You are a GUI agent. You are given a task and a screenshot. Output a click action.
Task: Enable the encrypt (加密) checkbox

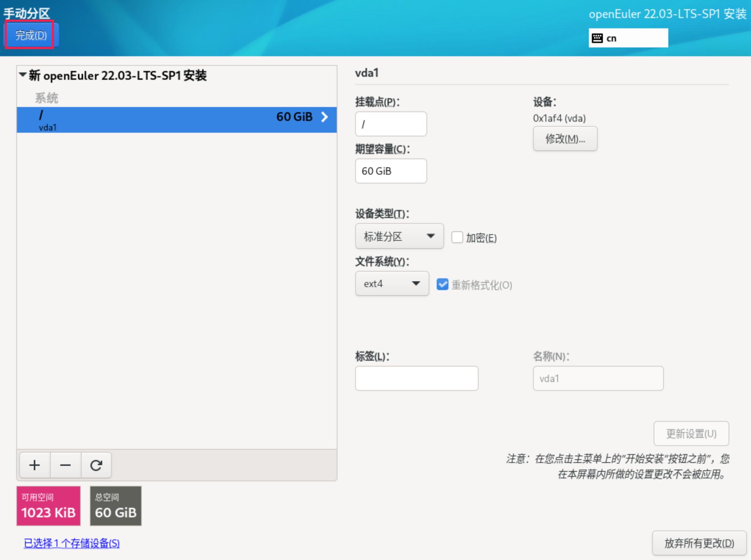click(x=457, y=237)
